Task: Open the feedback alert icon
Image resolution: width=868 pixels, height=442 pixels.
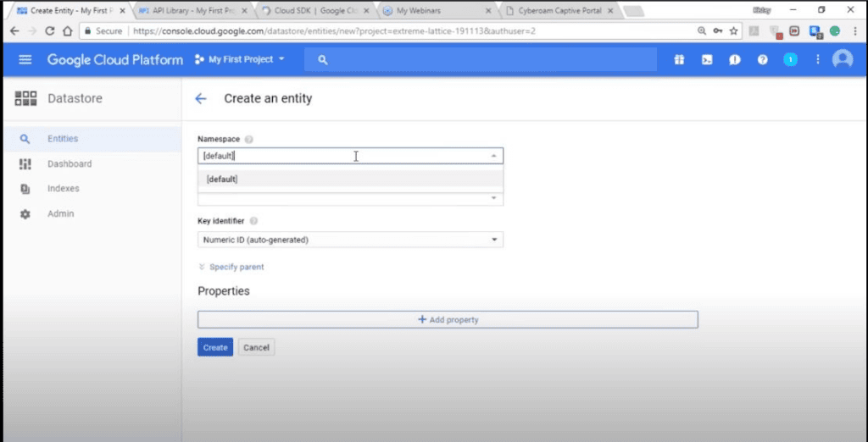Action: pos(735,60)
